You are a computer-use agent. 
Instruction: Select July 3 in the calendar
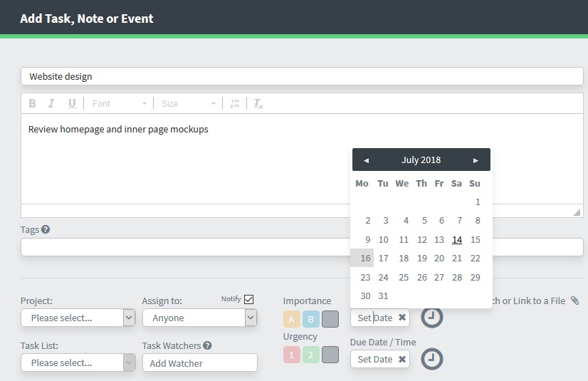pyautogui.click(x=386, y=221)
